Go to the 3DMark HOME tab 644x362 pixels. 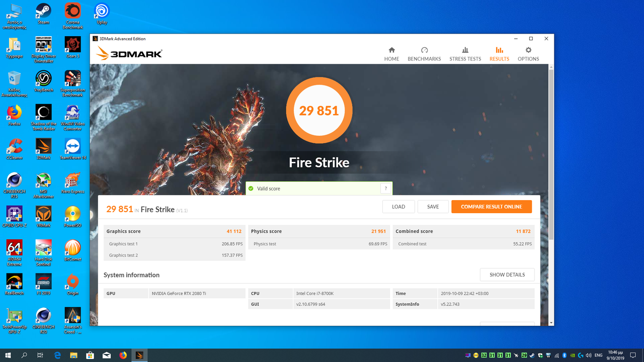pyautogui.click(x=391, y=54)
